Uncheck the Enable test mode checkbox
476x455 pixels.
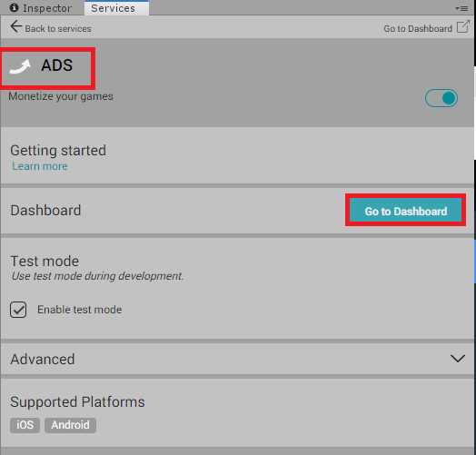(18, 310)
